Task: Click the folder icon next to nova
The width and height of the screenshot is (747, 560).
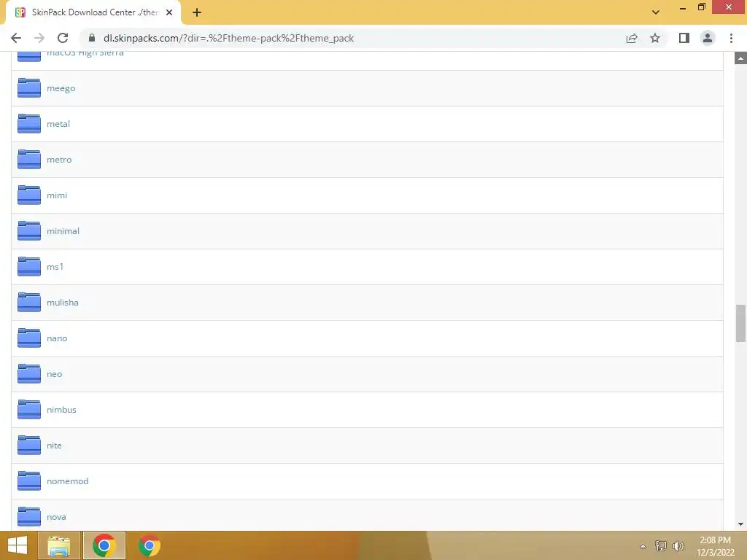Action: pos(29,517)
